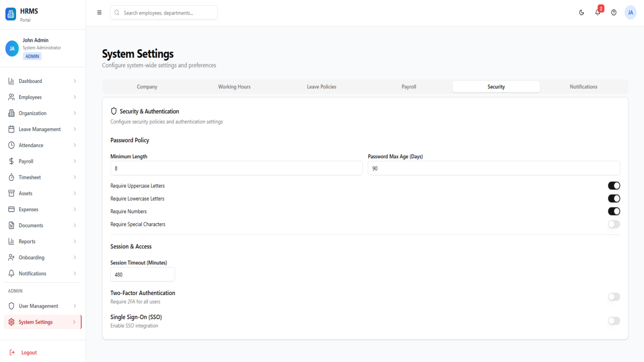Screen dimensions: 644x362
Task: Click the Session Timeout input field
Action: pos(143,275)
